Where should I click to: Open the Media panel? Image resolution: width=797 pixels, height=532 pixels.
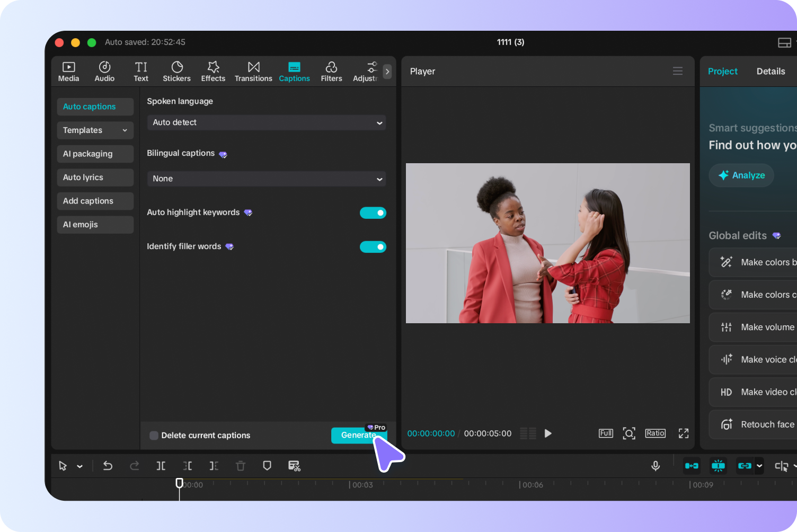coord(68,71)
